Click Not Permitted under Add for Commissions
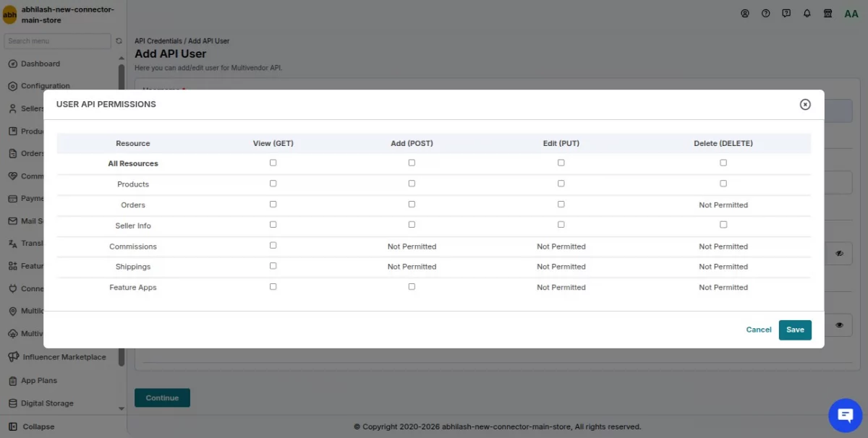This screenshot has width=868, height=438. tap(412, 246)
